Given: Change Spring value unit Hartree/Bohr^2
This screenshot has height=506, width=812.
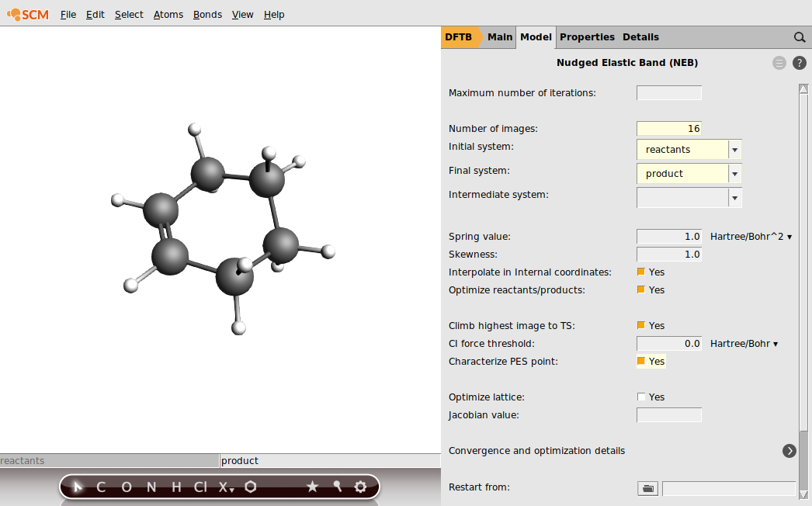Looking at the screenshot, I should click(x=751, y=237).
